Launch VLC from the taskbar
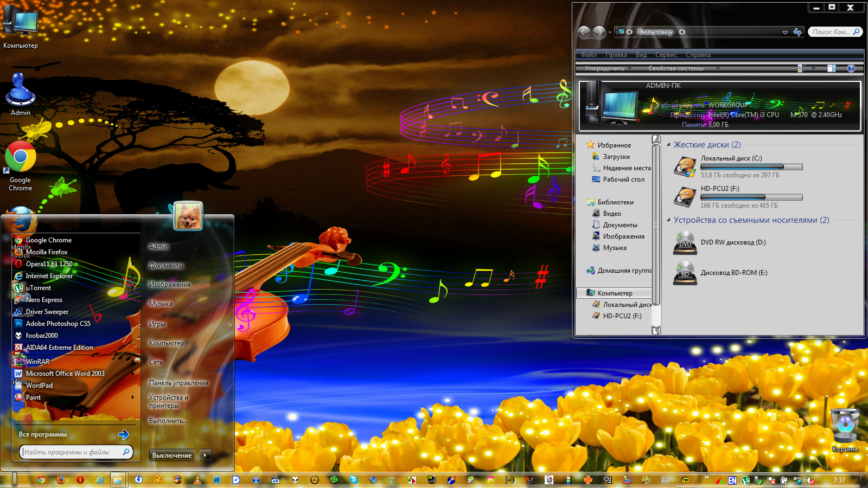Viewport: 868px width, 488px height. click(197, 480)
